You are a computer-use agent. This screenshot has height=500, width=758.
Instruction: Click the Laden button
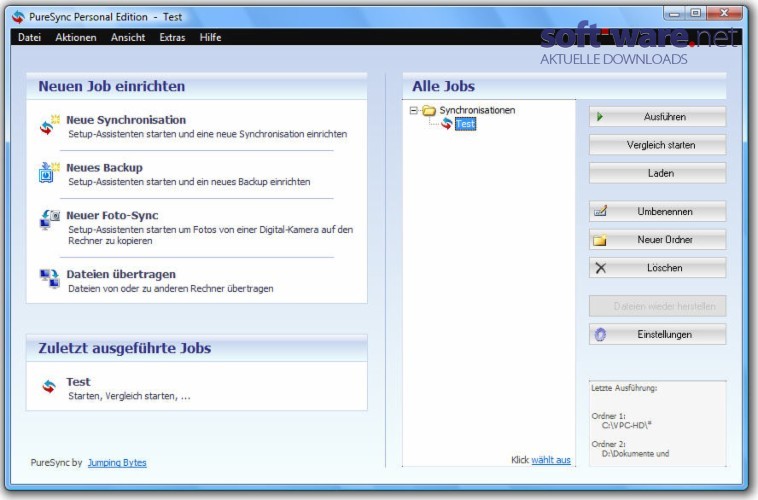[657, 173]
